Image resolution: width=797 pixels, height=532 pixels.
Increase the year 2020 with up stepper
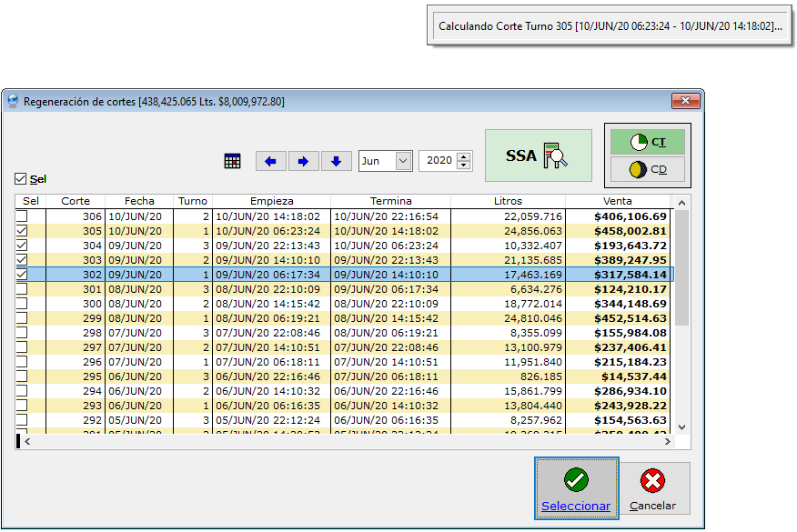(465, 156)
